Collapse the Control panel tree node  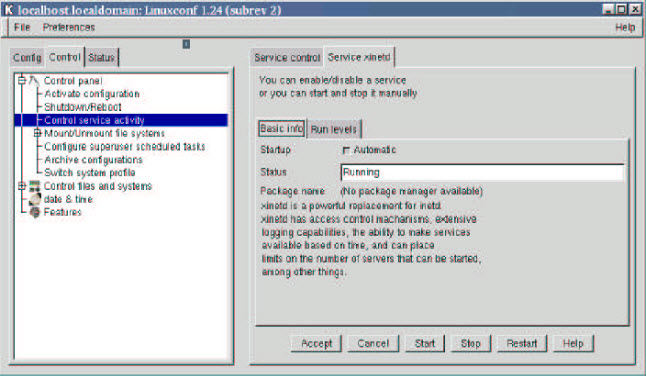[22, 80]
